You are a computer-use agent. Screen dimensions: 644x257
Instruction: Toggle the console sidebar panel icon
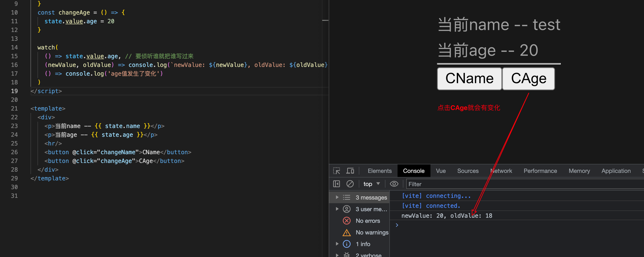coord(337,184)
